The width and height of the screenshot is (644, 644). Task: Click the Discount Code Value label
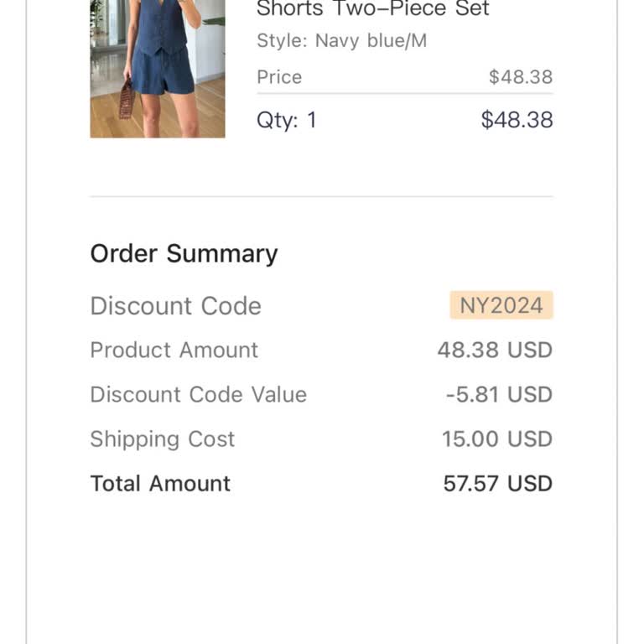pos(198,394)
